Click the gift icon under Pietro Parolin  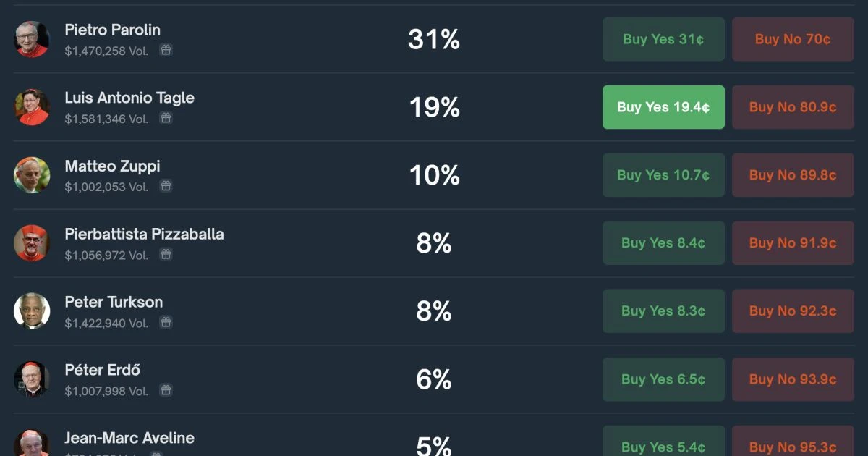click(x=166, y=50)
